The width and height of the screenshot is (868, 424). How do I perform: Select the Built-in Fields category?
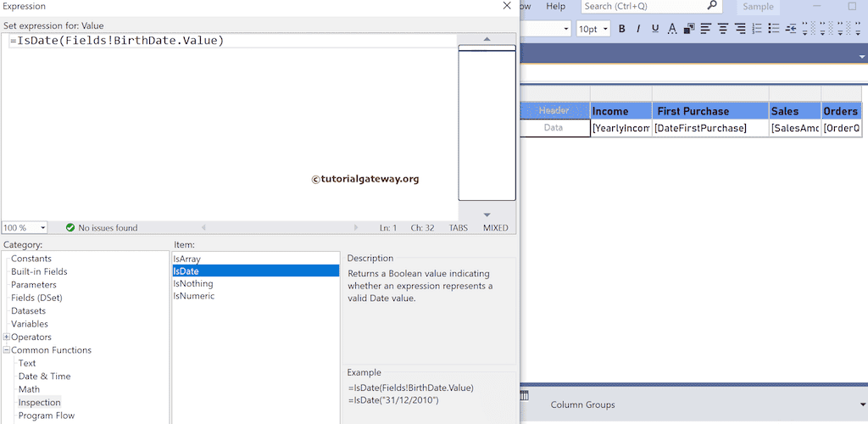pyautogui.click(x=39, y=271)
